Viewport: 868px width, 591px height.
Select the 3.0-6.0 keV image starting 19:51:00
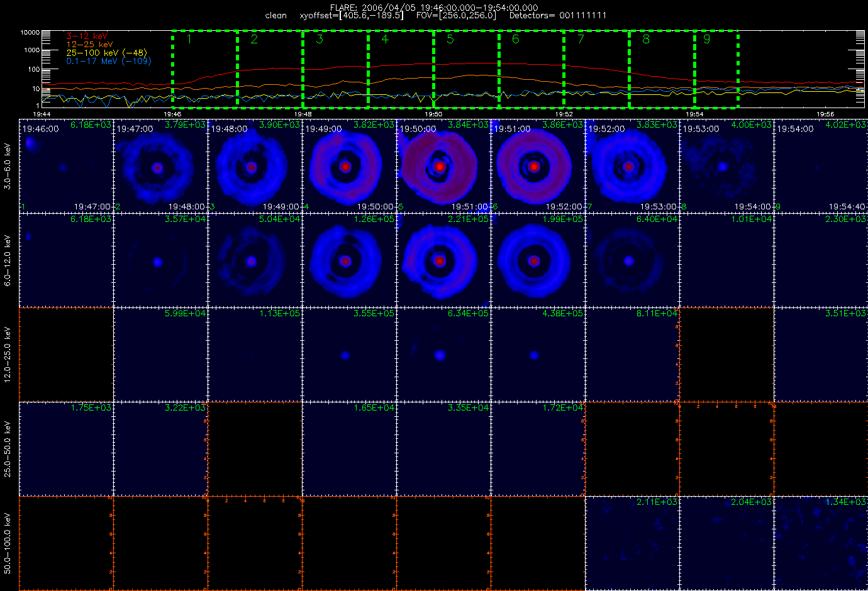click(538, 166)
